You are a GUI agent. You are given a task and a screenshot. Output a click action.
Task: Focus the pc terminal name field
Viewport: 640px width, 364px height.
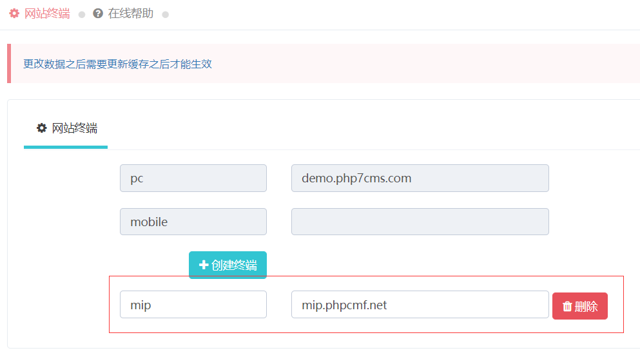pos(193,178)
